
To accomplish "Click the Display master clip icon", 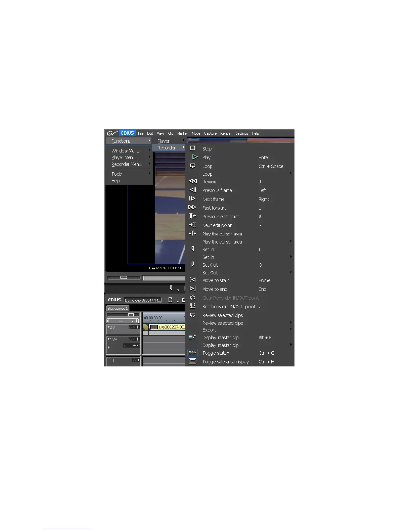I will click(192, 337).
